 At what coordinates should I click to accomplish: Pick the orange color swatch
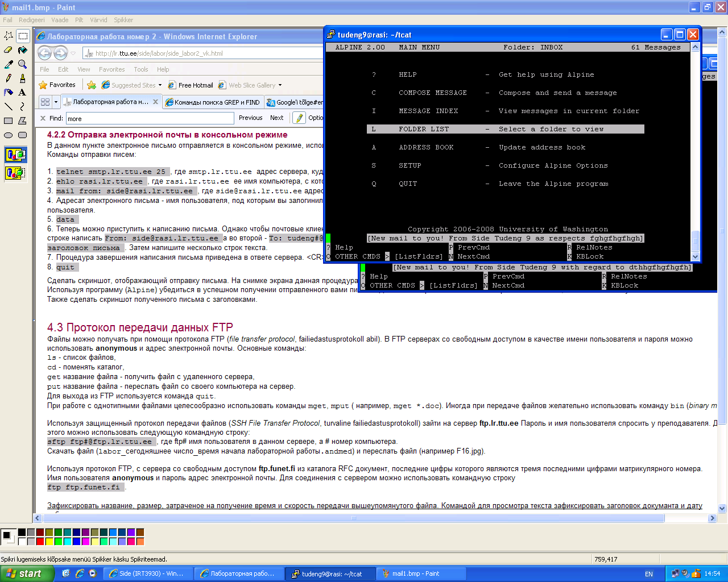point(140,542)
